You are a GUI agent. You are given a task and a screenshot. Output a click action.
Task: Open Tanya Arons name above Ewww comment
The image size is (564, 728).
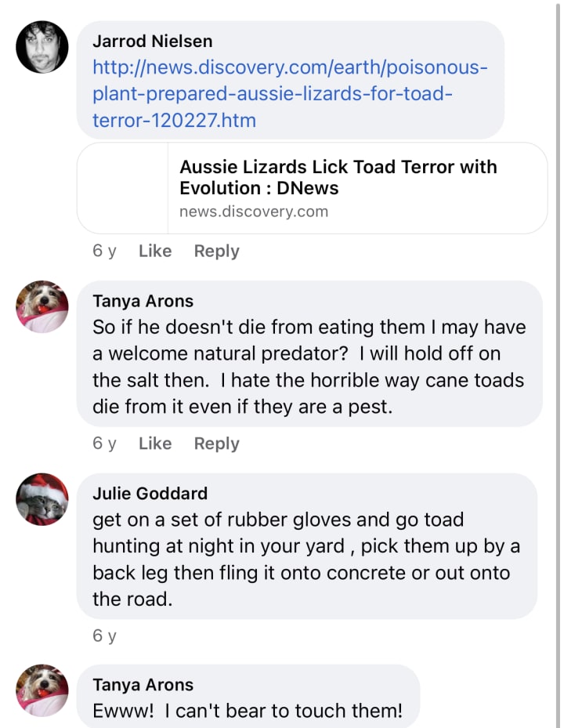[143, 685]
